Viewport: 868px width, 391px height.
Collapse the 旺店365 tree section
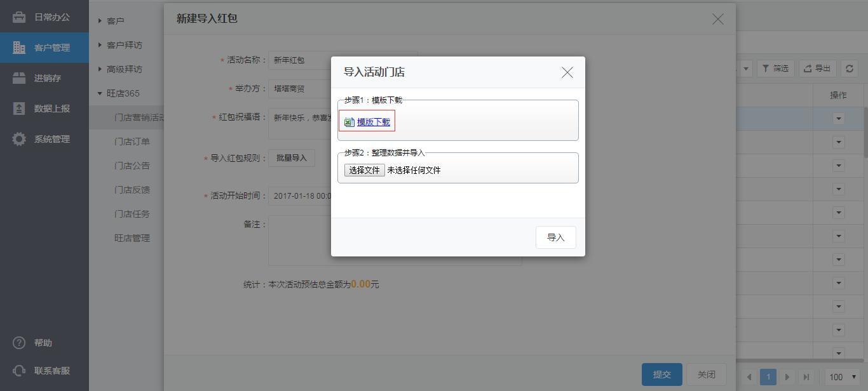tap(100, 93)
